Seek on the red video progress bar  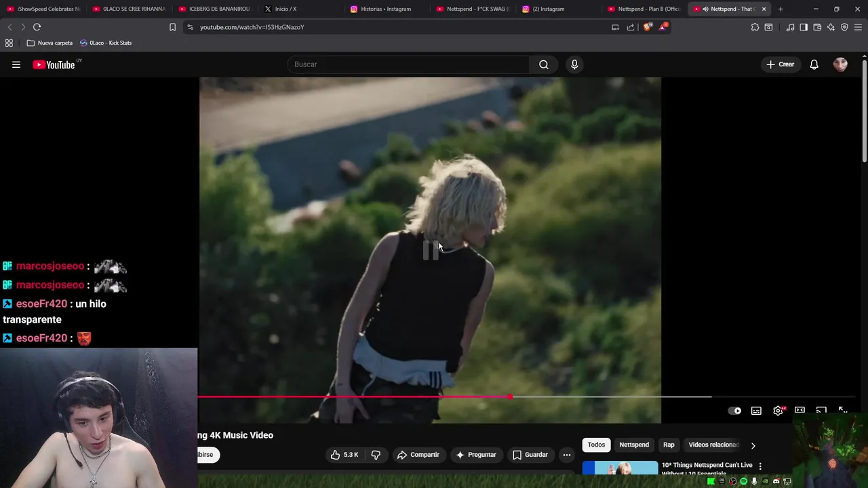pos(353,396)
